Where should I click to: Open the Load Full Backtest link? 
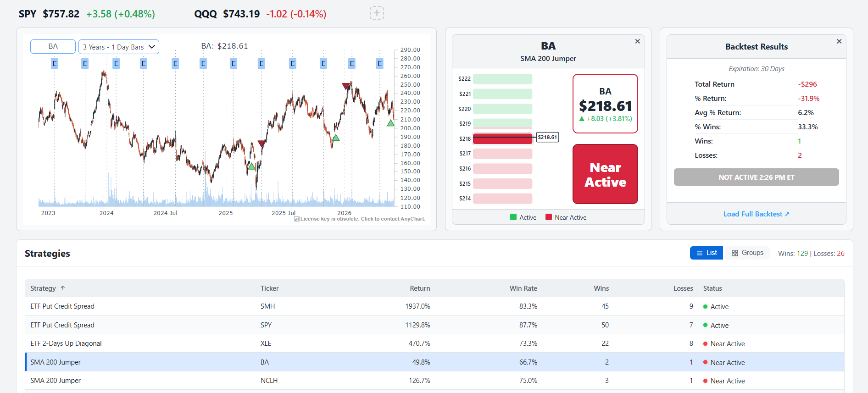coord(756,214)
